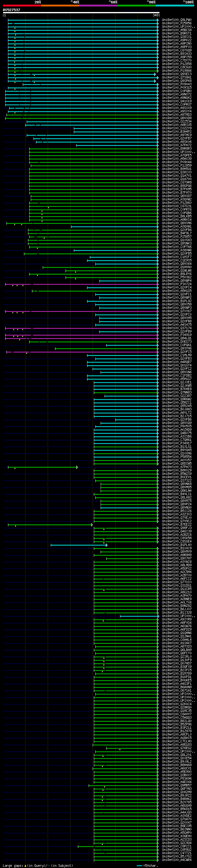Click the query end position 348

pos(155,15)
